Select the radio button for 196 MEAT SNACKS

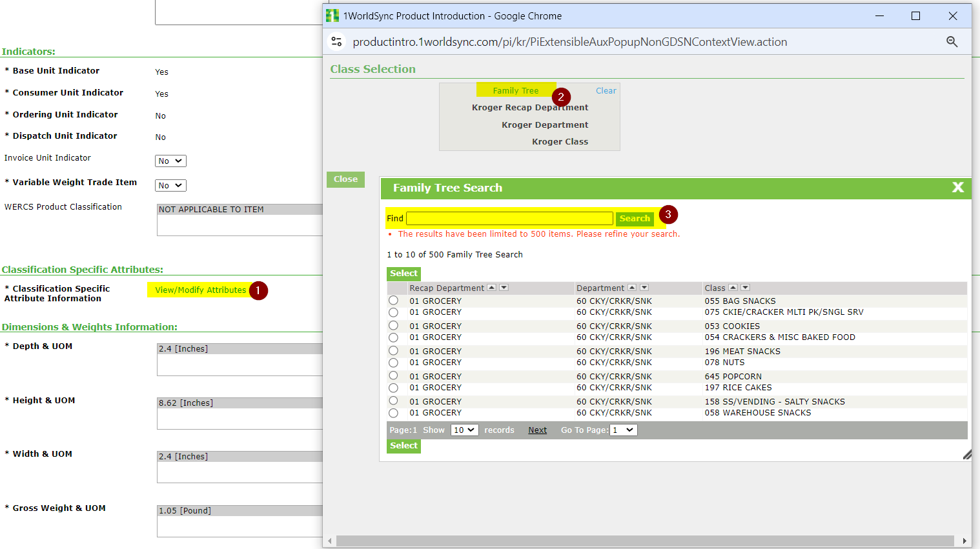tap(393, 350)
